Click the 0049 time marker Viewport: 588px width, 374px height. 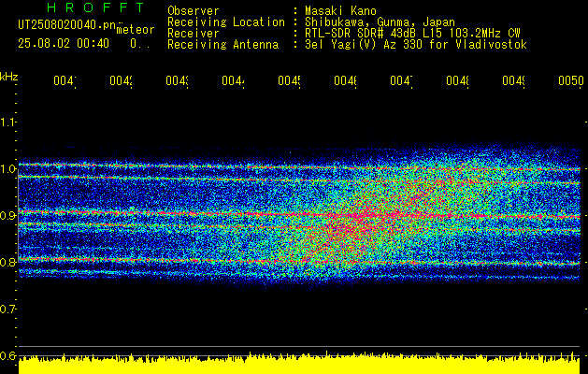coord(514,80)
